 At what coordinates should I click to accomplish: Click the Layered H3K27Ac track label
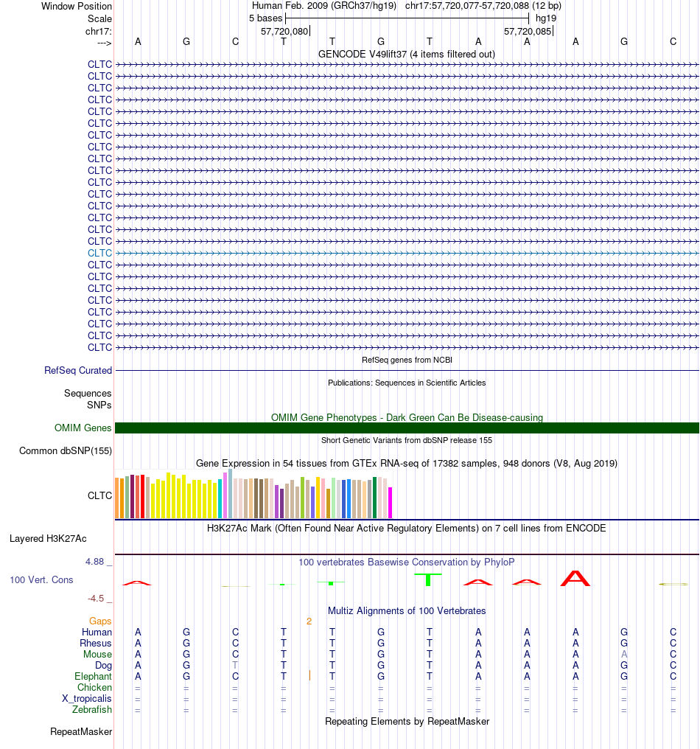click(x=48, y=538)
